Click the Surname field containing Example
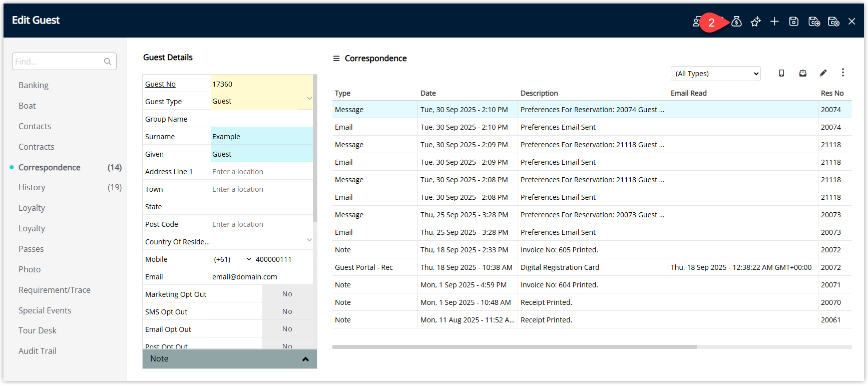The width and height of the screenshot is (868, 385). (262, 136)
